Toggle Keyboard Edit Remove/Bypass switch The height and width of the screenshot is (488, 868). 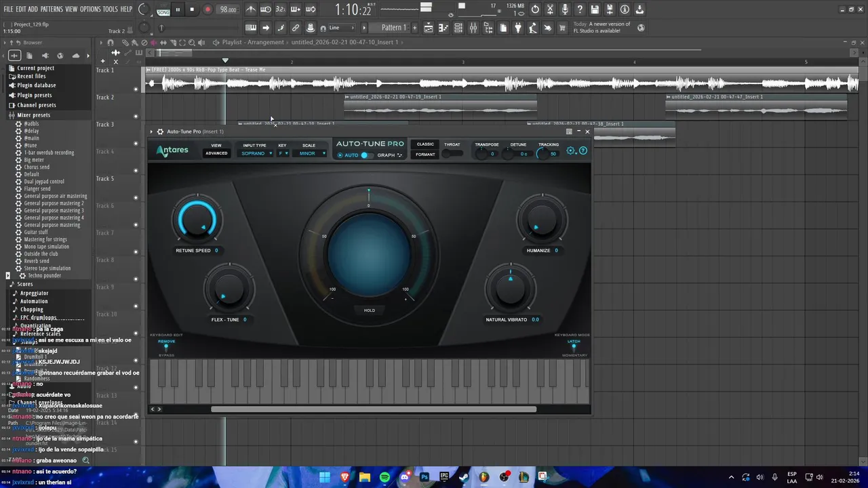[x=166, y=348]
